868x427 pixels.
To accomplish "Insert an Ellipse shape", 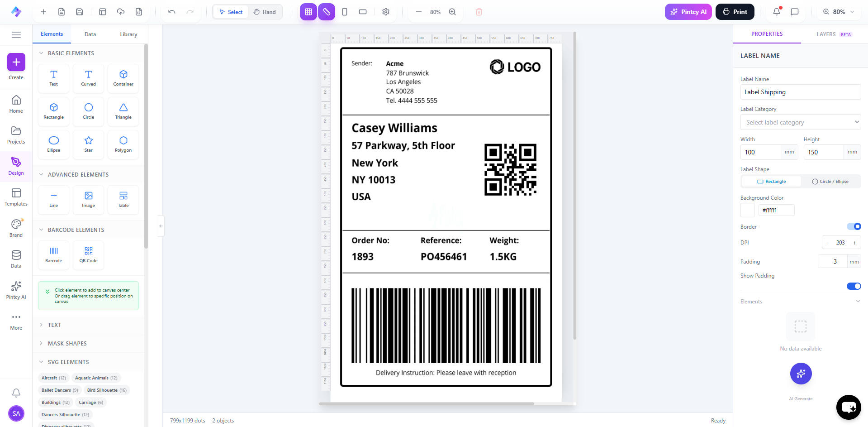I will point(53,144).
